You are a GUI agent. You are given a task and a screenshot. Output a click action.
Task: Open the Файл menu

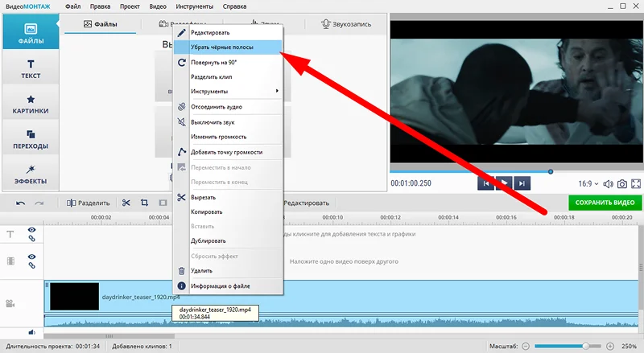point(72,6)
